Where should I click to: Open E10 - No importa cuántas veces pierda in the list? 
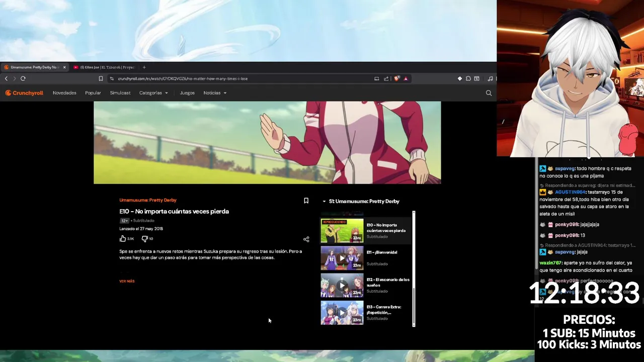pyautogui.click(x=386, y=228)
